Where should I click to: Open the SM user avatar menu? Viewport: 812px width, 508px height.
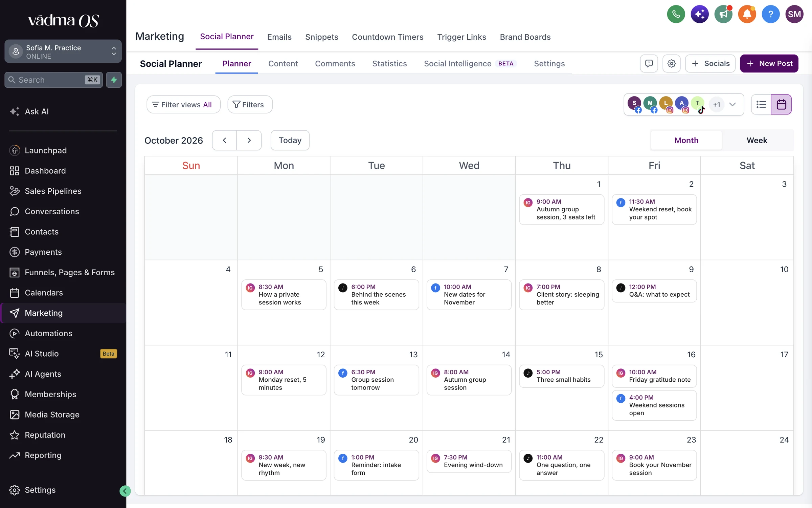click(794, 14)
